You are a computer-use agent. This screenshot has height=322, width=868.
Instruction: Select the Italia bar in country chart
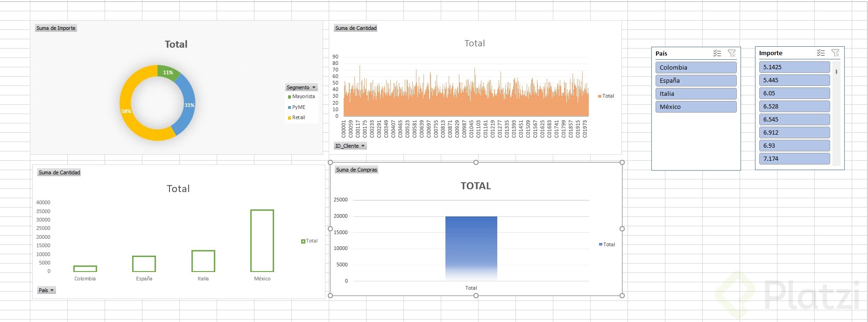click(203, 261)
